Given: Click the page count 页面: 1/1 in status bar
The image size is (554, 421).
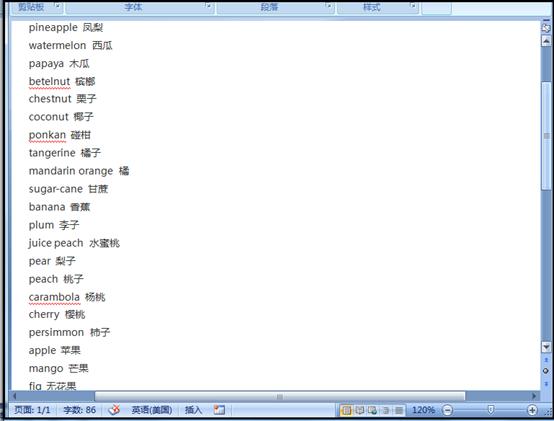Looking at the screenshot, I should coord(32,410).
